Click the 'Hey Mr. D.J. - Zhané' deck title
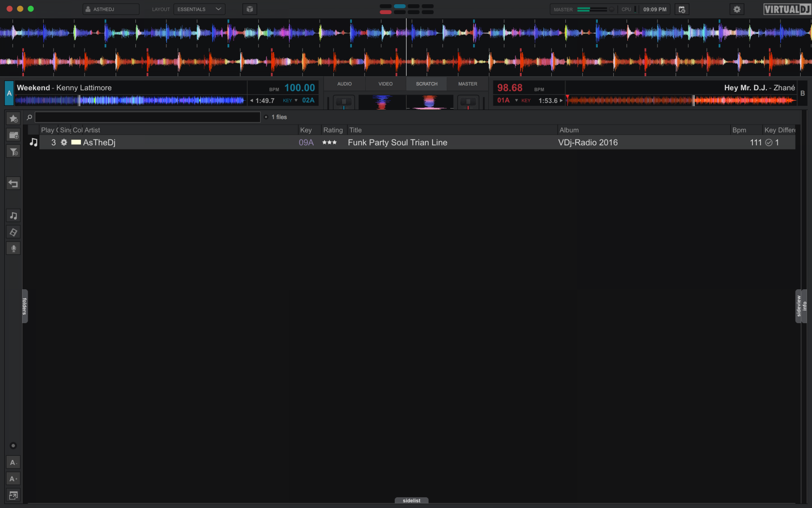812x508 pixels. click(760, 88)
